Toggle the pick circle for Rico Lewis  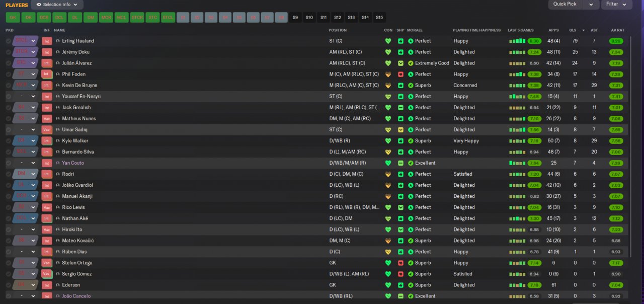[9, 207]
